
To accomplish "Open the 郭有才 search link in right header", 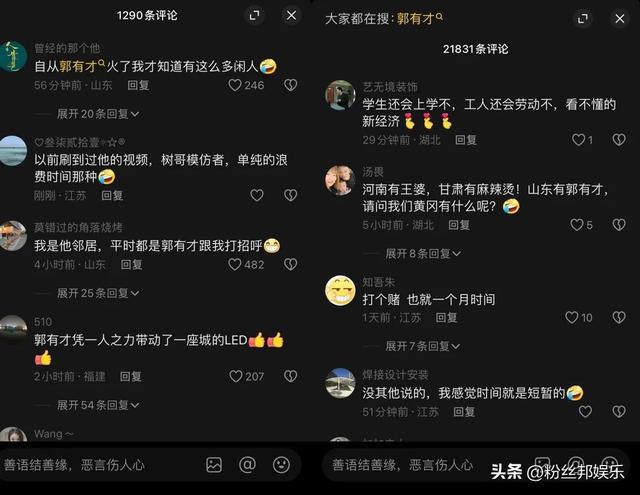I will 420,18.
